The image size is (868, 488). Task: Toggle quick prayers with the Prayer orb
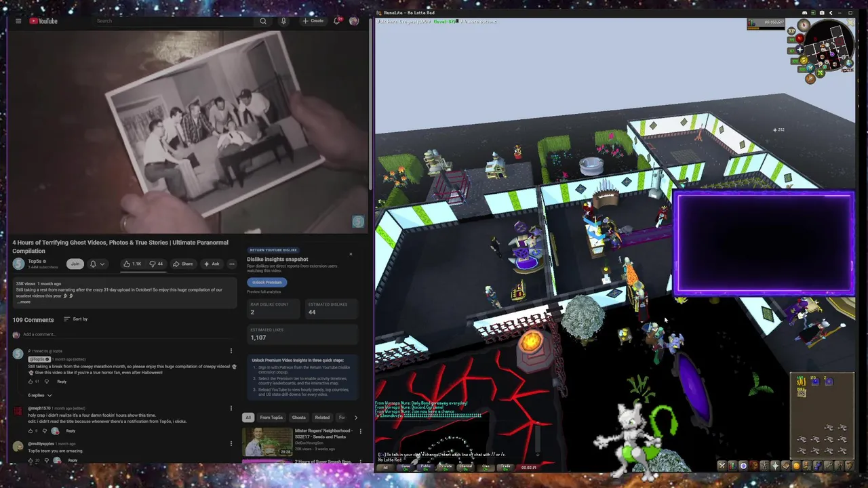800,49
